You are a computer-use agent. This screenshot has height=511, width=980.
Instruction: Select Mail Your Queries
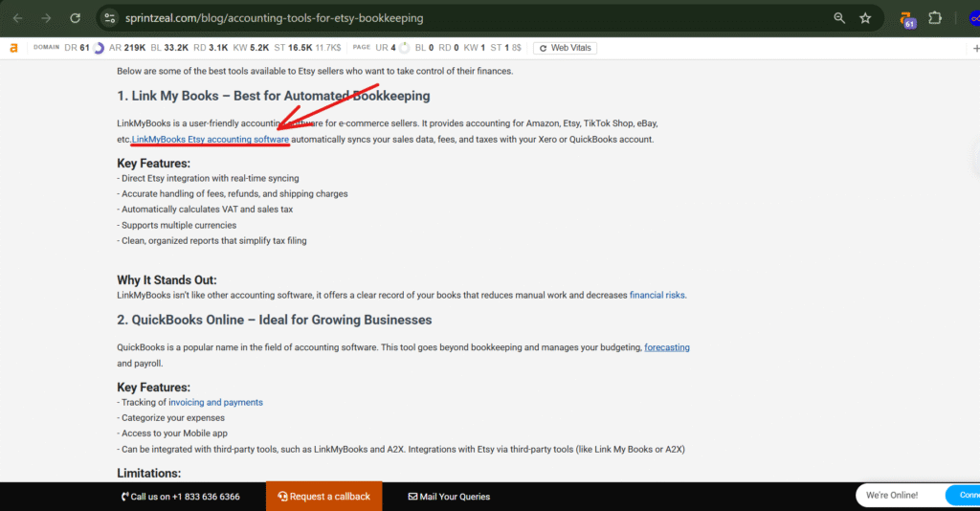coord(449,497)
